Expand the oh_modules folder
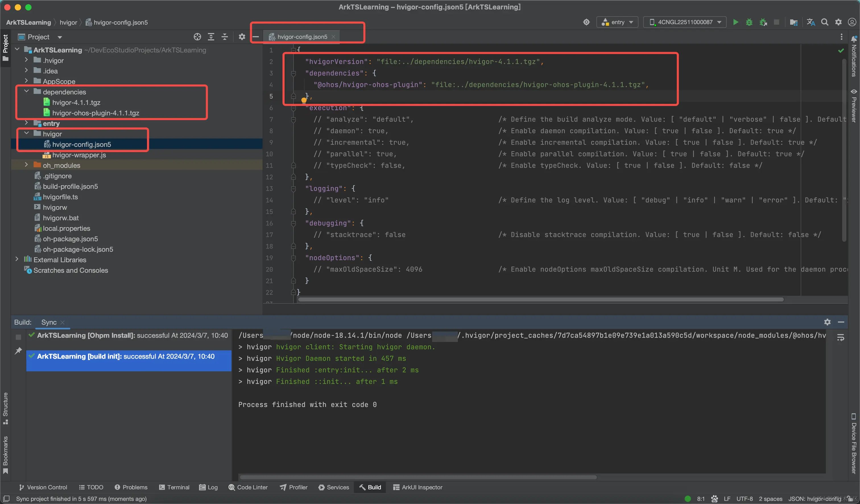This screenshot has width=860, height=504. pyautogui.click(x=26, y=165)
